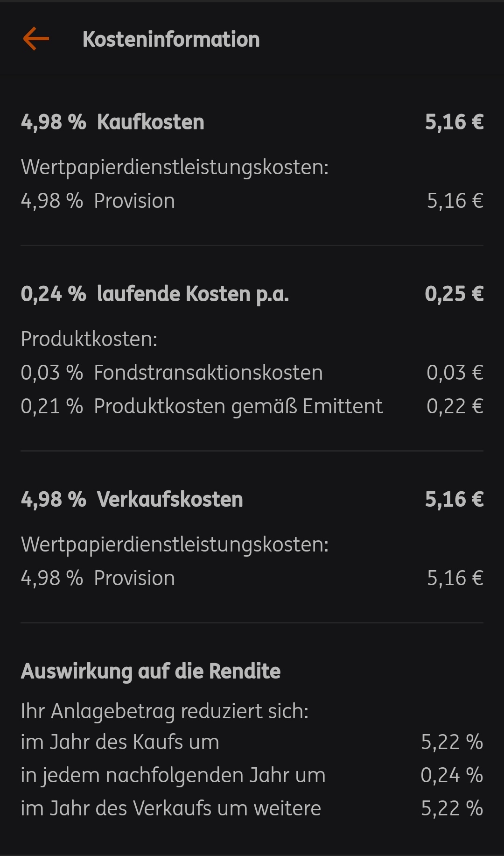Select the 0,22 € amount
The height and width of the screenshot is (856, 504).
pyautogui.click(x=455, y=406)
